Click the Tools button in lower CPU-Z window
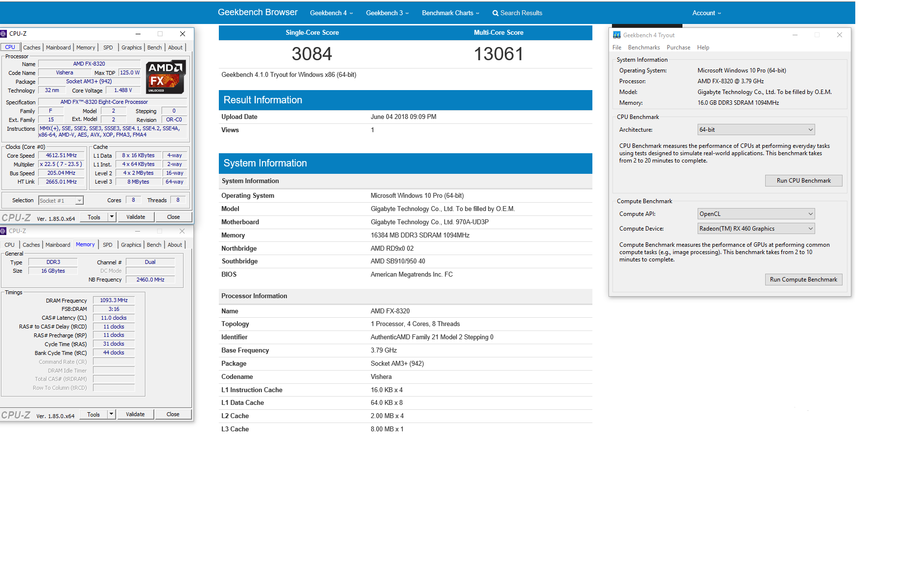915x588 pixels. pyautogui.click(x=94, y=414)
